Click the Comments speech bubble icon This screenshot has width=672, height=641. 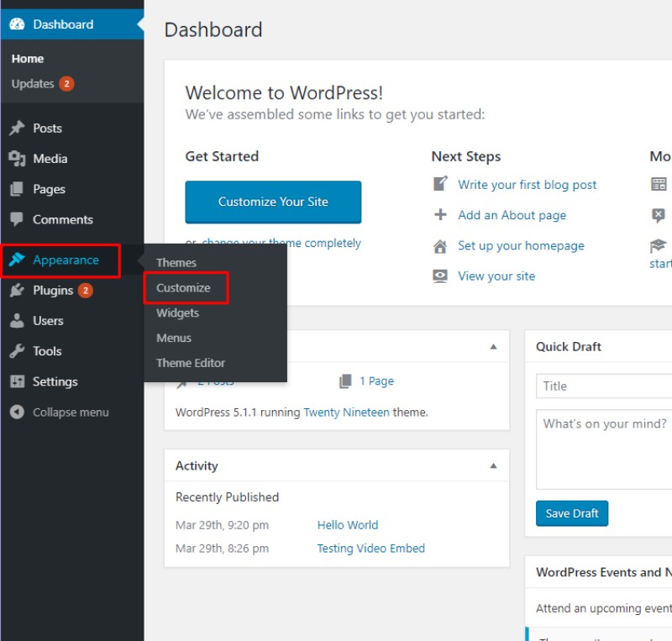(x=17, y=219)
